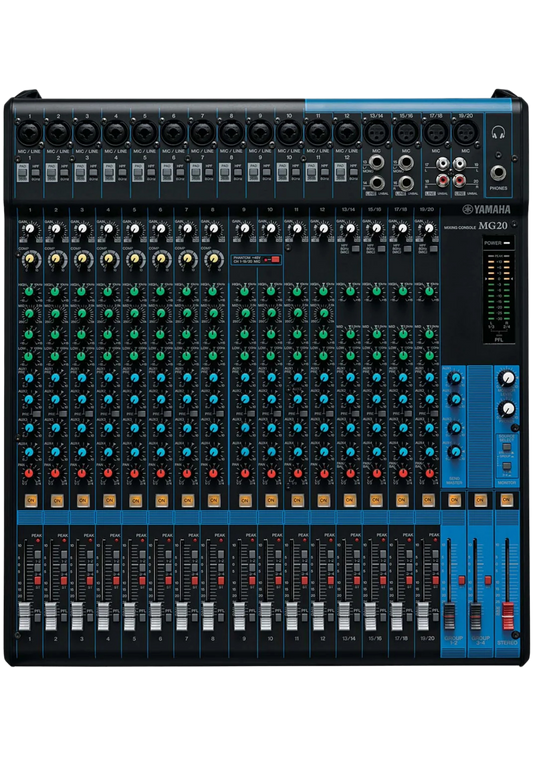
Task: Click the channel 12 MIC/LINE combo input jack
Action: 346,133
